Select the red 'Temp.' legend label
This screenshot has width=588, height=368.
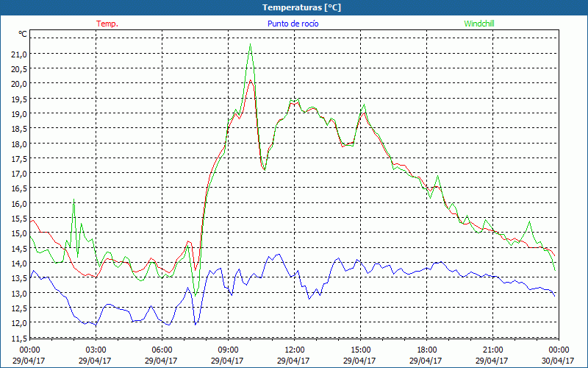click(107, 24)
